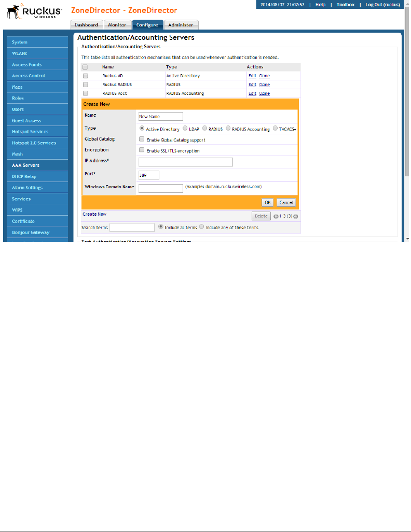Open Users in the sidebar
411x532 pixels.
(37, 109)
